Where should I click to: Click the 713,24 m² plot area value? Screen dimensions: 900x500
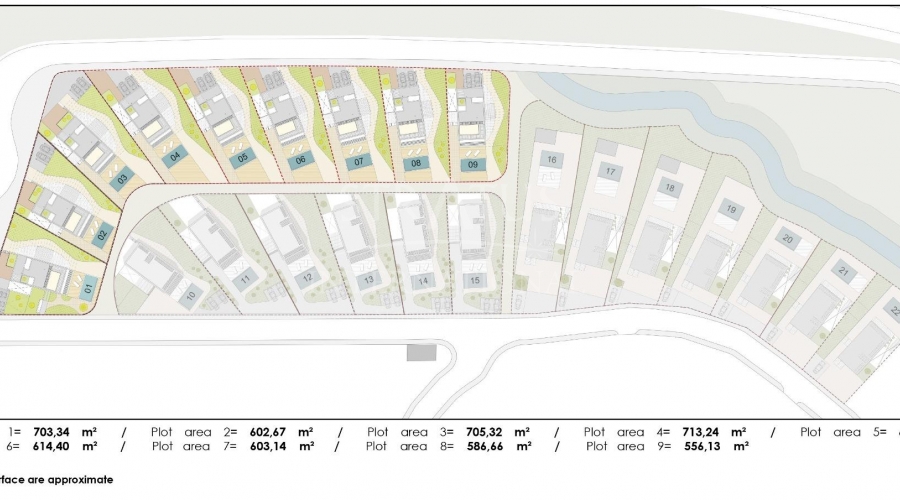(714, 432)
